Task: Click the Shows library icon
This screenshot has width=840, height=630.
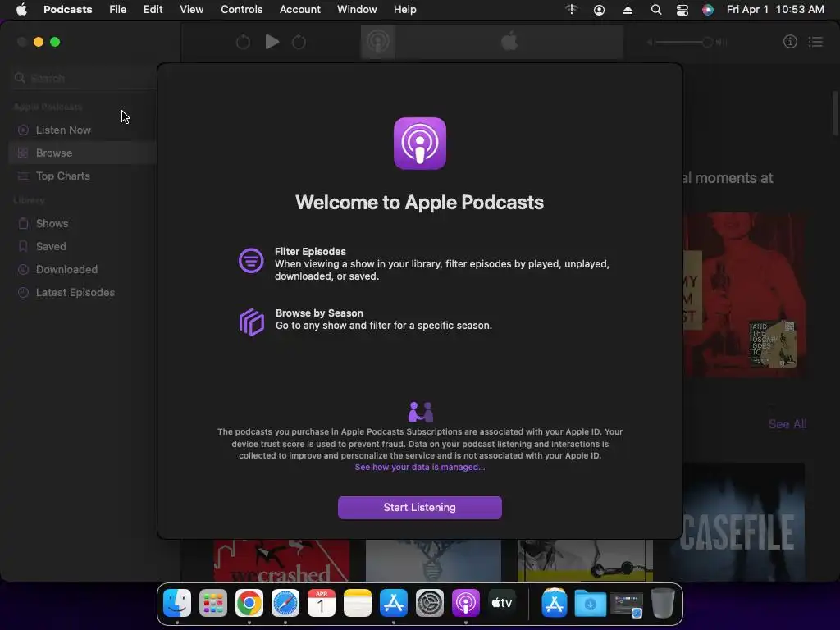Action: [23, 223]
